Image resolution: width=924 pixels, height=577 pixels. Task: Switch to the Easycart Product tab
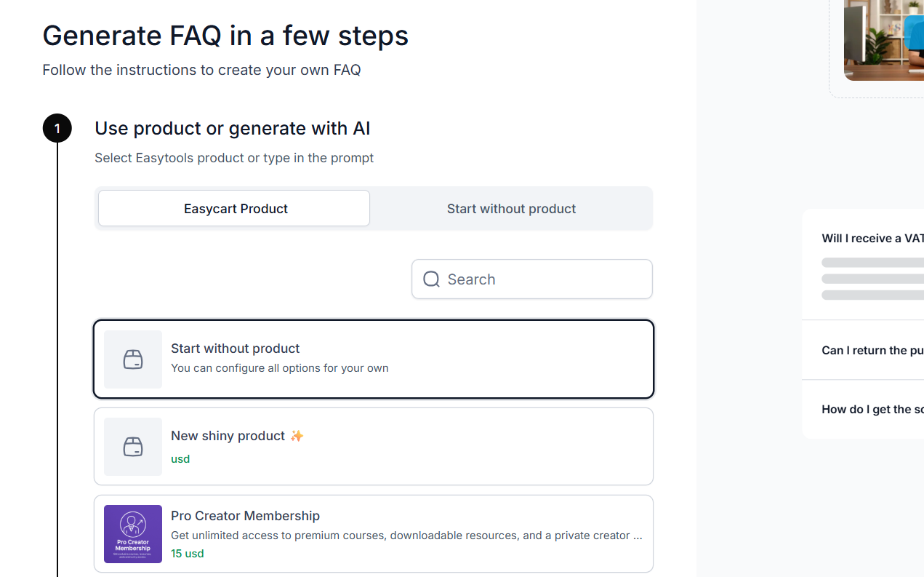234,209
